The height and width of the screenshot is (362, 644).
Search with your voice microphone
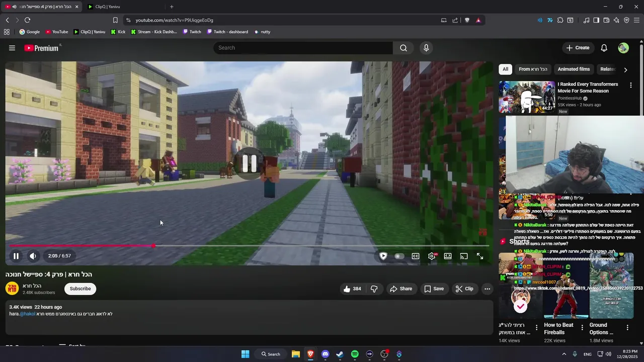click(x=426, y=48)
